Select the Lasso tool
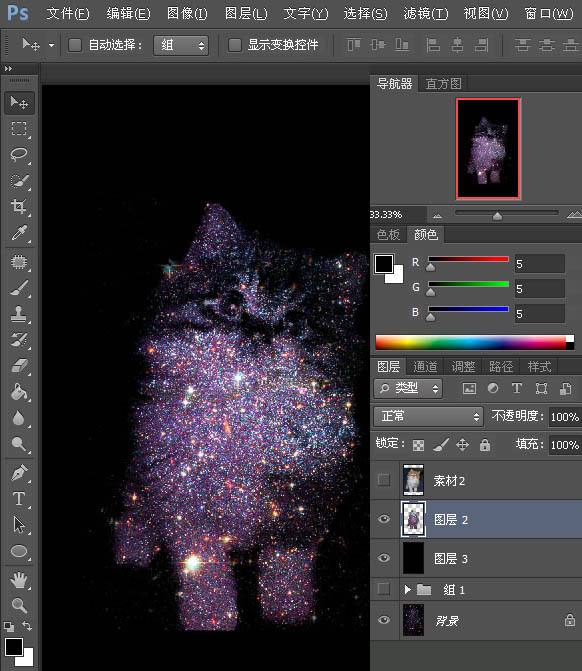582x671 pixels. pyautogui.click(x=19, y=154)
